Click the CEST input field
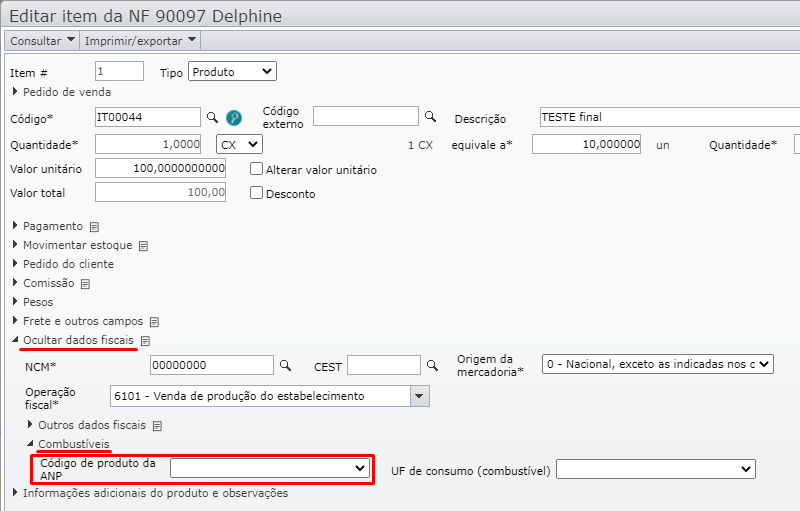Screen dimensions: 800x511 [x=384, y=365]
